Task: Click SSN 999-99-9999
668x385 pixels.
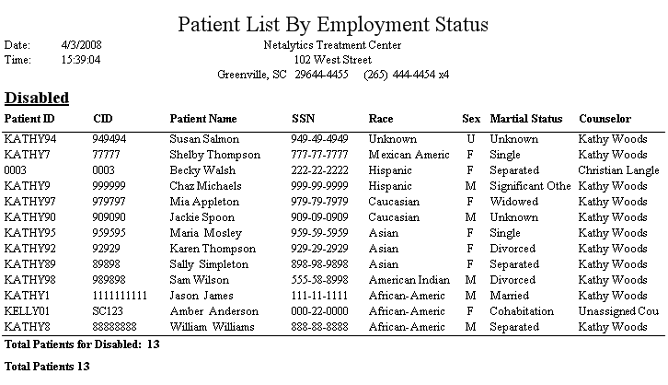Action: 320,186
